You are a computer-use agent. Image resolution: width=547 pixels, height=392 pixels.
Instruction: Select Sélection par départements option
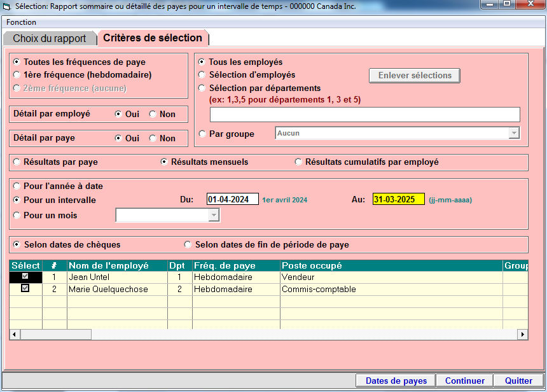(x=202, y=88)
